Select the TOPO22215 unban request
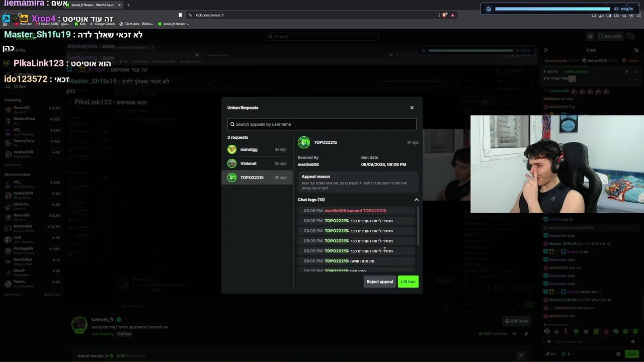 click(x=257, y=177)
